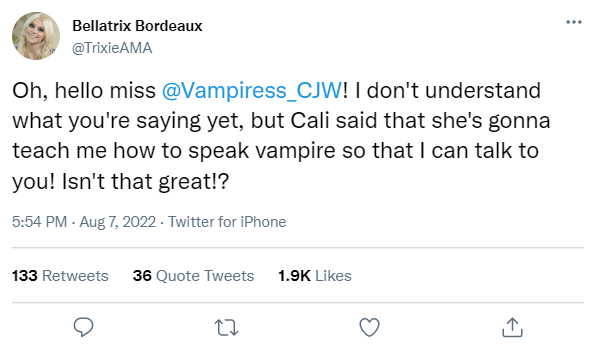Open the Twitter for iPhone source link
Screen dimensions: 596x364
coord(227,222)
